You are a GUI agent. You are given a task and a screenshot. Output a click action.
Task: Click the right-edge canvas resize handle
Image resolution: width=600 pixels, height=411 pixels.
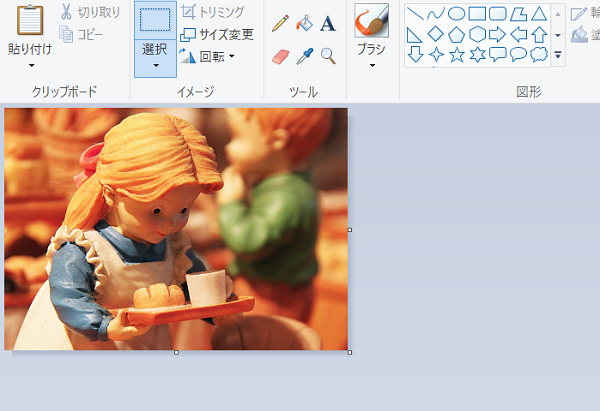[350, 230]
